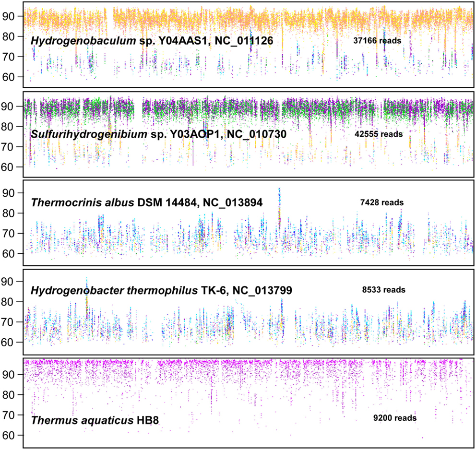The height and width of the screenshot is (450, 476).
Task: Click the 60 axis tick in Thermocrinis albus panel
Action: (8, 254)
